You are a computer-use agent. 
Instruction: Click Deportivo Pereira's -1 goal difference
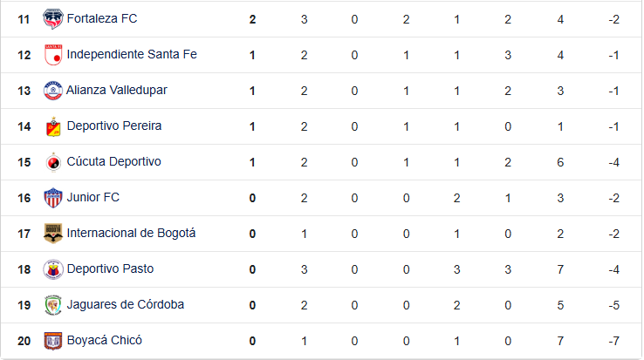click(x=614, y=126)
